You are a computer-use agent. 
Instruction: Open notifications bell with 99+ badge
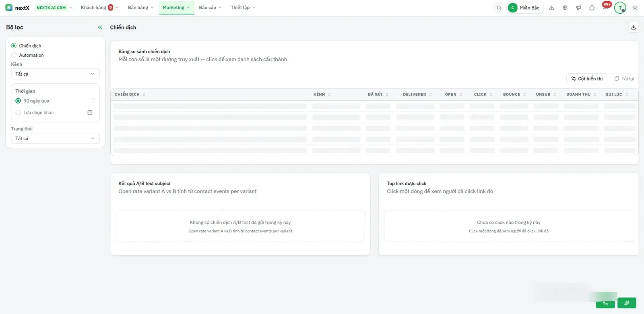click(605, 8)
